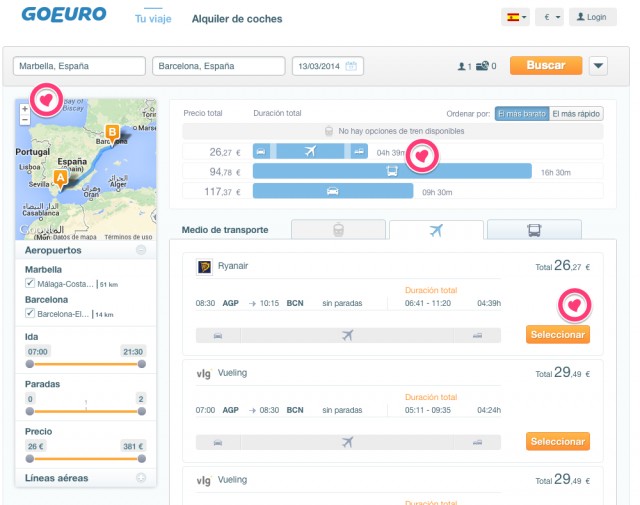Select the 117,37 € car bar
This screenshot has height=505, width=640.
333,191
